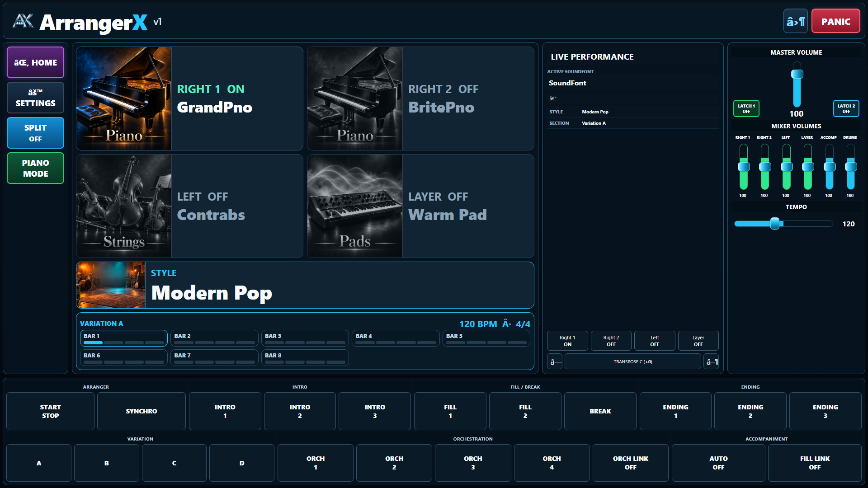Screen dimensions: 868x488
Task: Select the BritePno piano thumbnail
Action: tap(355, 99)
